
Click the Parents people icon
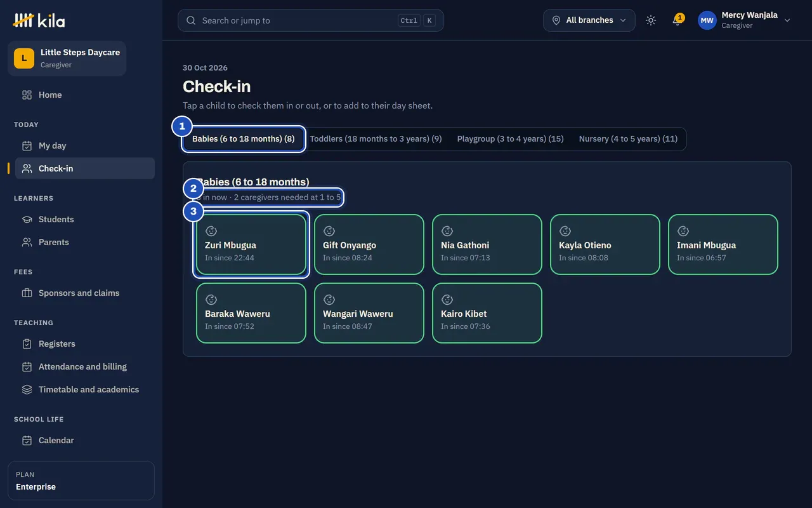[27, 243]
